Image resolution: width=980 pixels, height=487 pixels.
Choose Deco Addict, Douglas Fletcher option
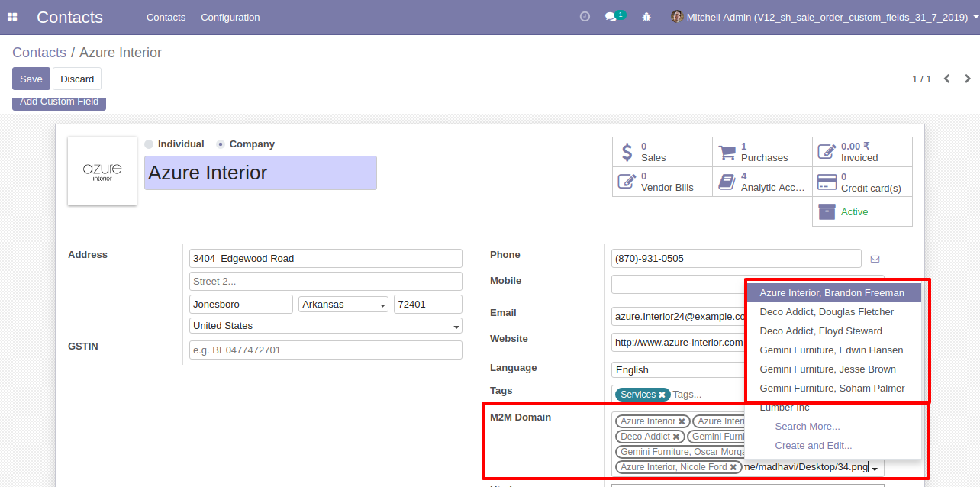(x=833, y=312)
